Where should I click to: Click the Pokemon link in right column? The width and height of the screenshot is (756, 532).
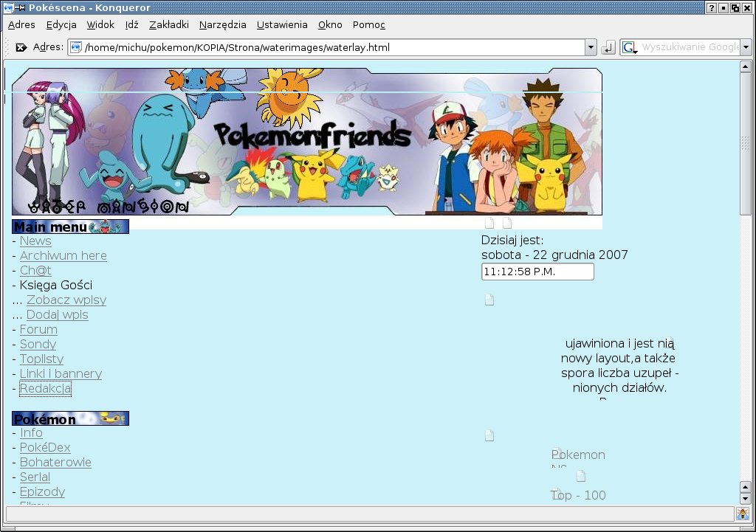tap(578, 455)
